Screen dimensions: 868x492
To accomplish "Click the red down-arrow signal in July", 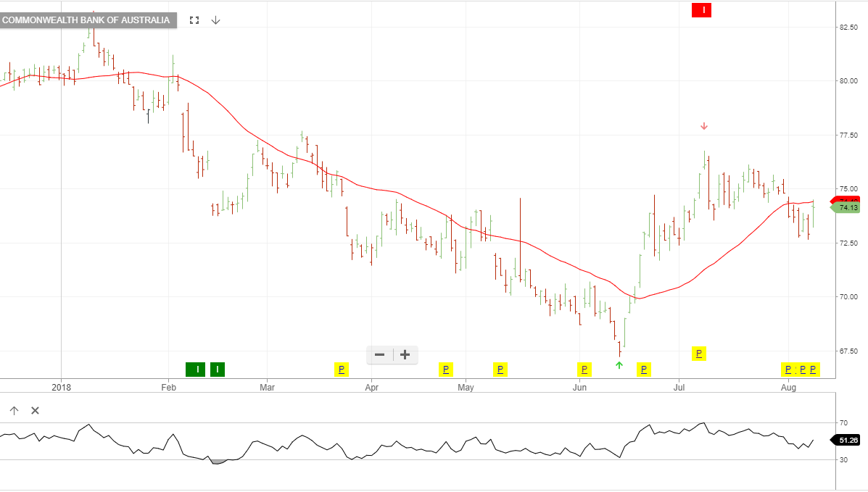I will pyautogui.click(x=704, y=126).
